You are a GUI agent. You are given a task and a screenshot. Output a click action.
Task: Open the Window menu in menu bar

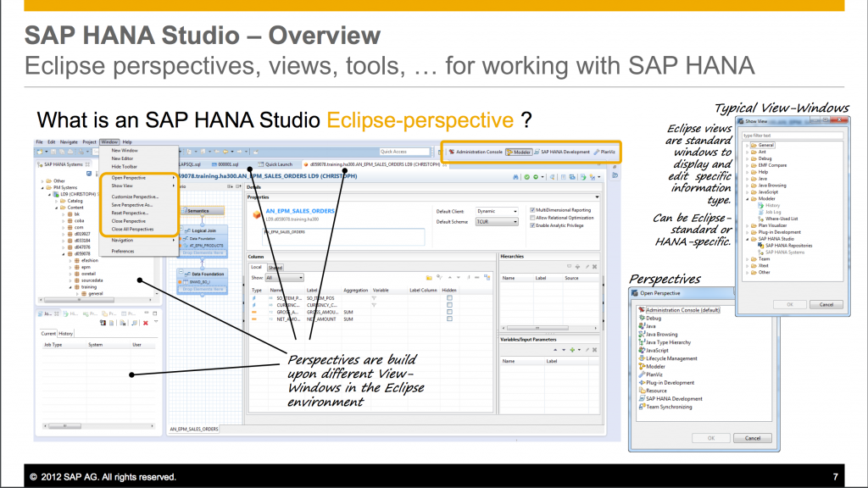pos(109,142)
